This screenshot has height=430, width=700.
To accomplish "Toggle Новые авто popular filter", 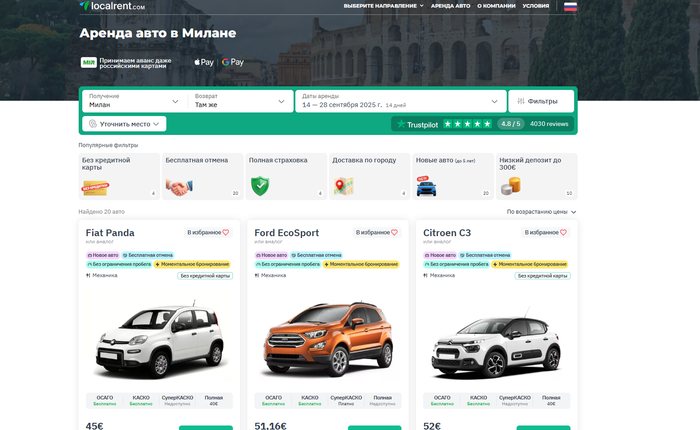I will coord(453,176).
